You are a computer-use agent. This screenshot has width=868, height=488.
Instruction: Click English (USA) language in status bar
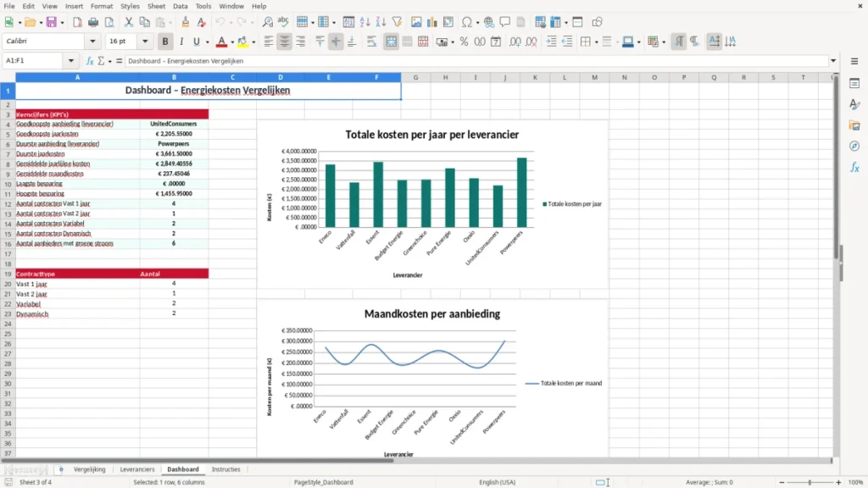(497, 482)
